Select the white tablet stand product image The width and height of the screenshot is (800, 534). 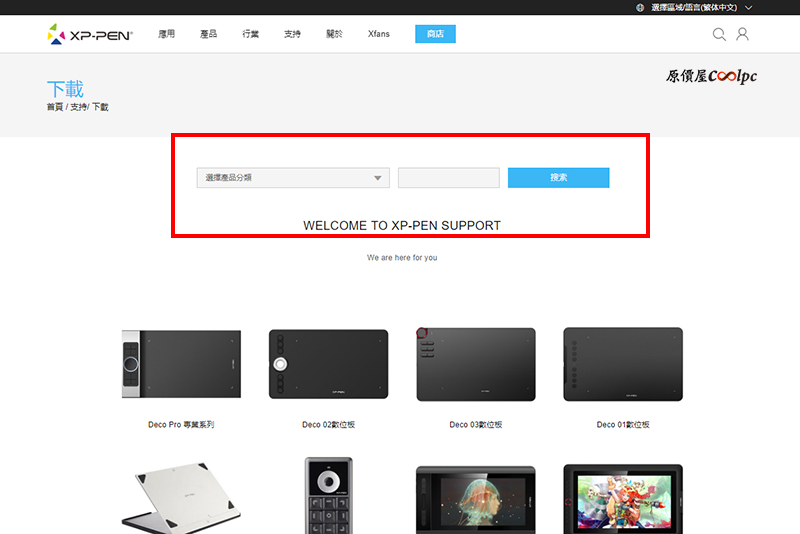pos(181,498)
